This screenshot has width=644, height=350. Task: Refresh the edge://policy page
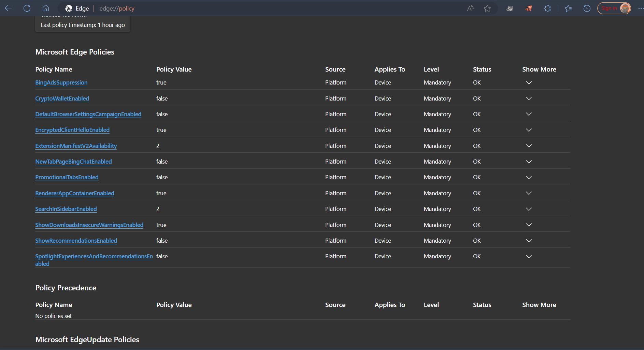click(x=27, y=8)
